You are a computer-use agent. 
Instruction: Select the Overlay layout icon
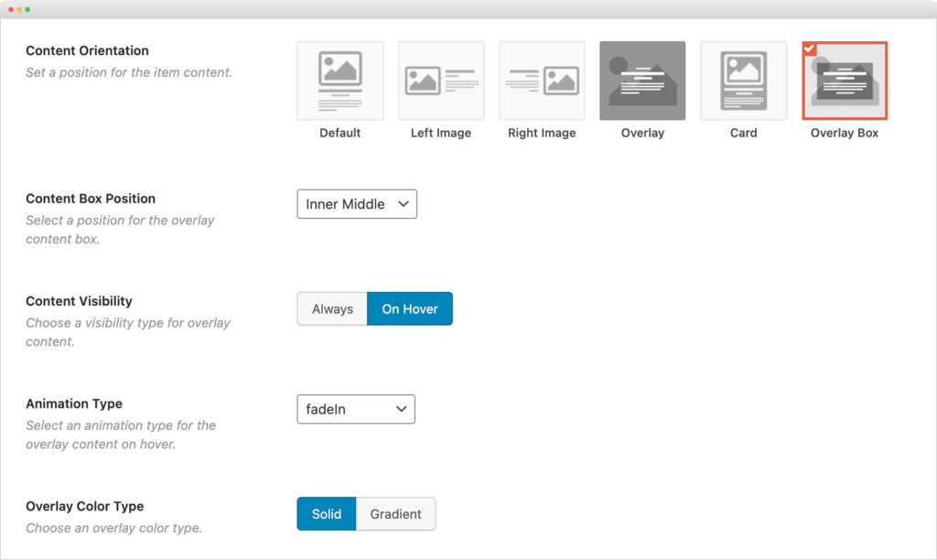click(642, 81)
